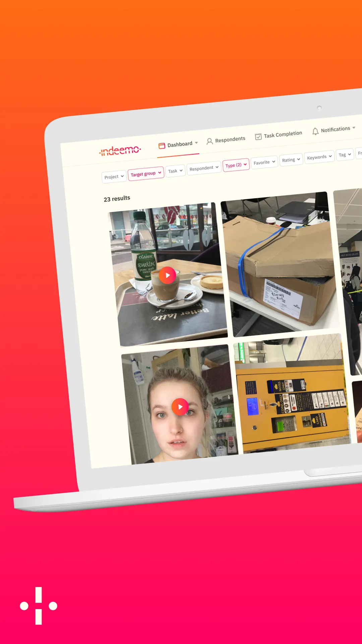Play the woman's selfie video
The image size is (362, 644).
point(180,407)
